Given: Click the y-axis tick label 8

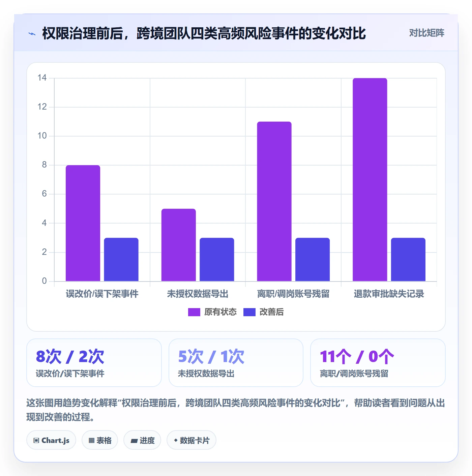Looking at the screenshot, I should coord(44,165).
